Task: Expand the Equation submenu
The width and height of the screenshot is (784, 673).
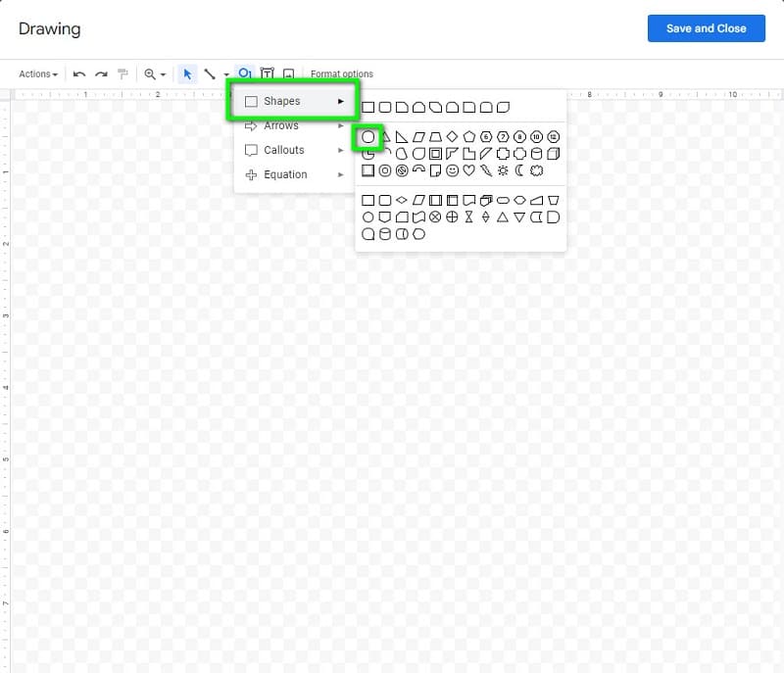Action: click(281, 174)
